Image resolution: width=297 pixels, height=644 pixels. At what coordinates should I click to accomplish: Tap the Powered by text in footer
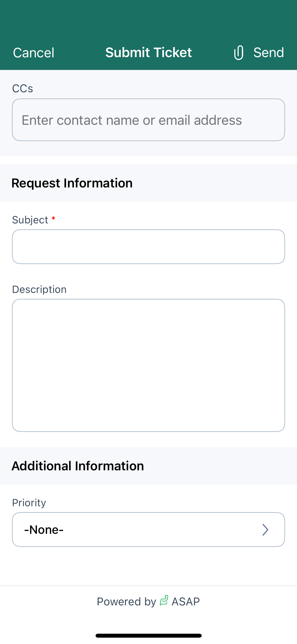pyautogui.click(x=126, y=601)
